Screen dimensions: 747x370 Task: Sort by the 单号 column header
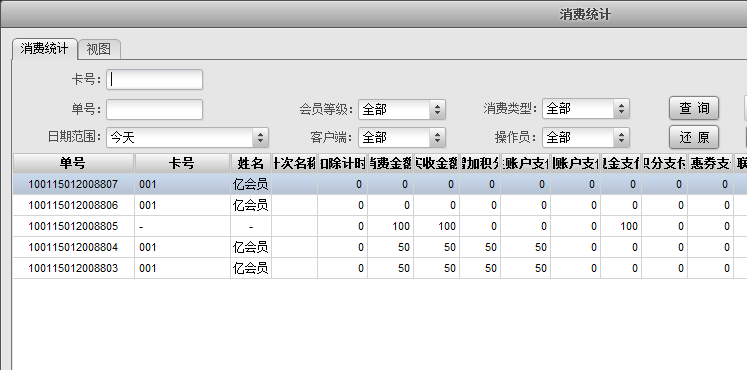tap(73, 163)
